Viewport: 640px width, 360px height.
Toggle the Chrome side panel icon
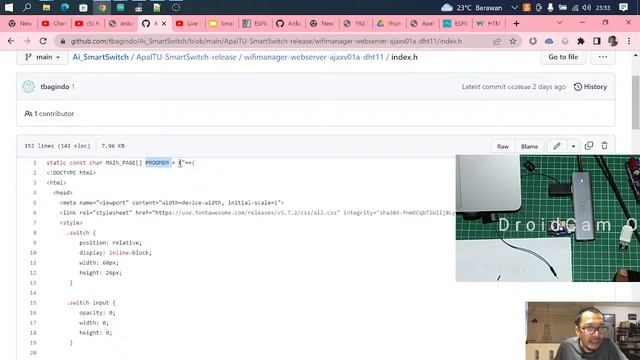click(x=597, y=41)
